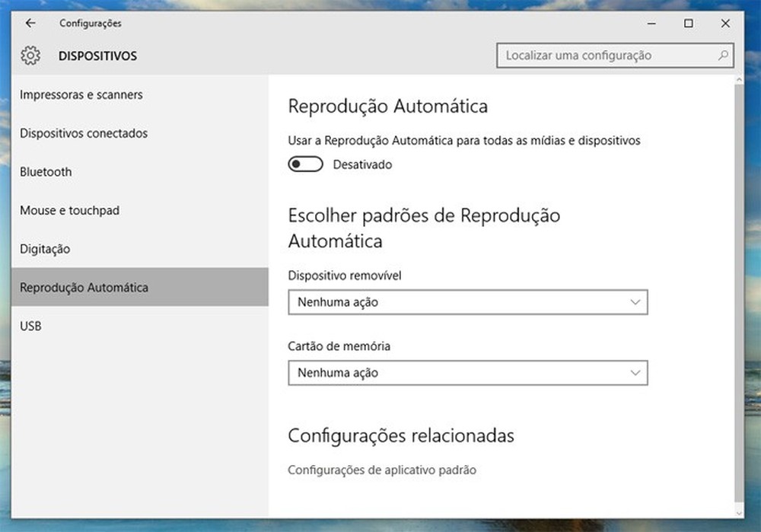Screen dimensions: 761x532
Task: Open Impressoras e scanners settings
Action: pyautogui.click(x=81, y=95)
